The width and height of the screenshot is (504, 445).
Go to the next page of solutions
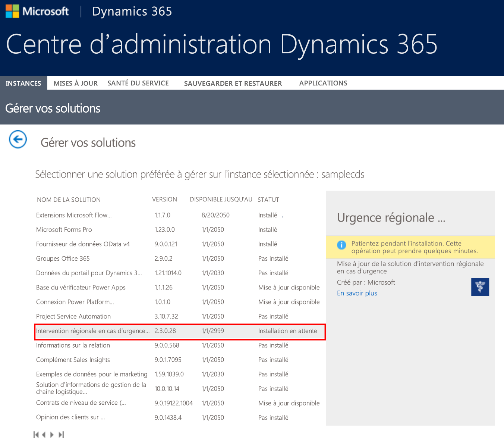[52, 435]
